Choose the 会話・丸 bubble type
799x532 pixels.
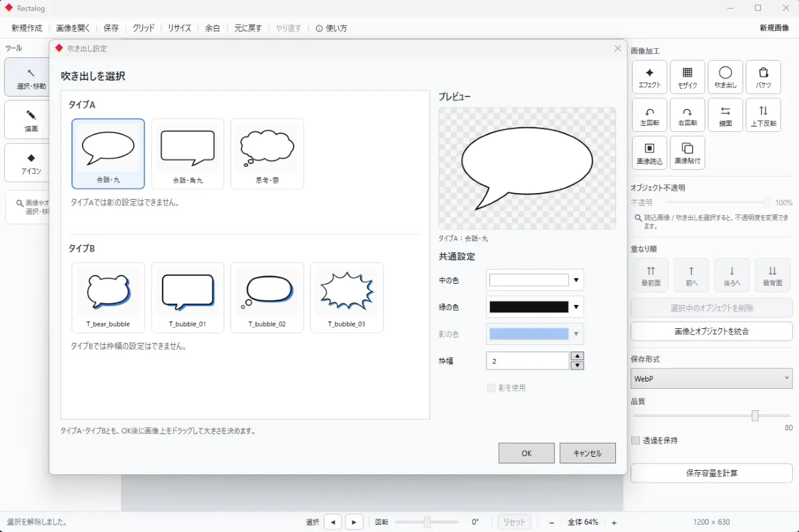pos(108,154)
